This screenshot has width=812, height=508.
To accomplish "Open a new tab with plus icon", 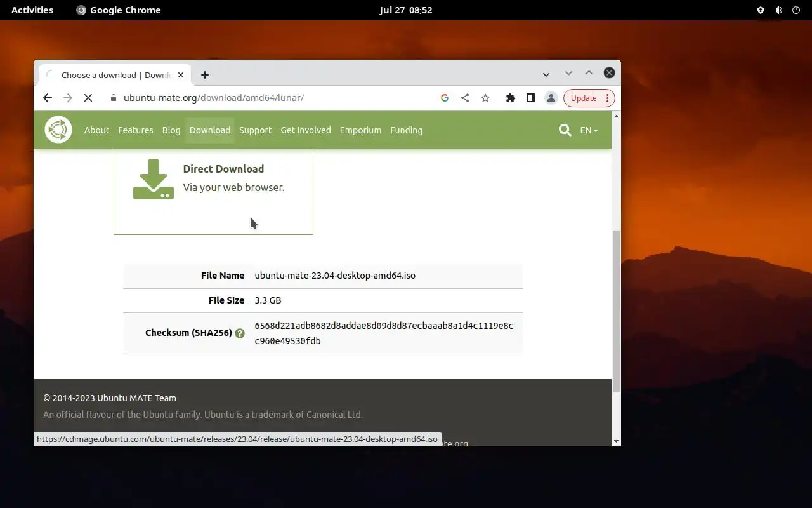I will (x=205, y=75).
